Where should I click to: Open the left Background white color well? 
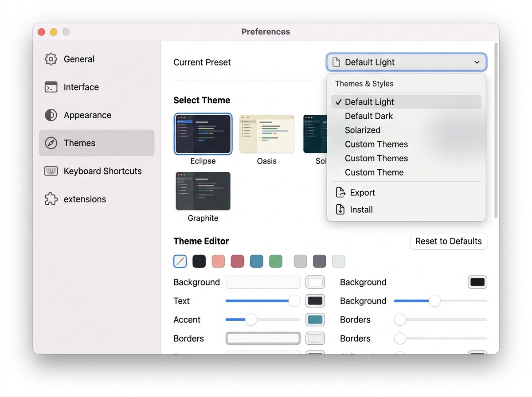tap(315, 282)
